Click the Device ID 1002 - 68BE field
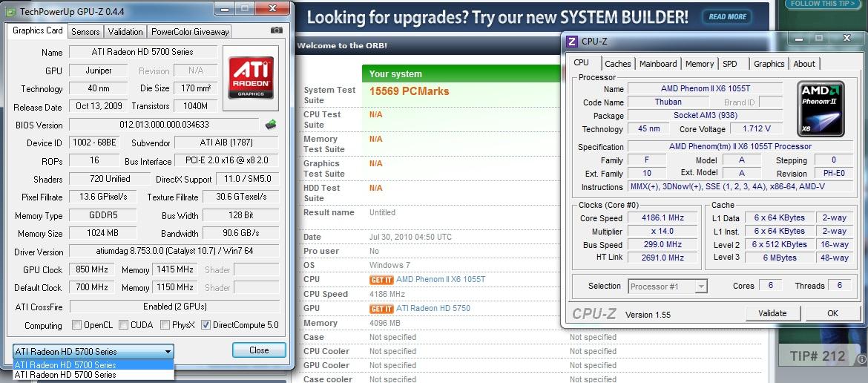 (95, 143)
